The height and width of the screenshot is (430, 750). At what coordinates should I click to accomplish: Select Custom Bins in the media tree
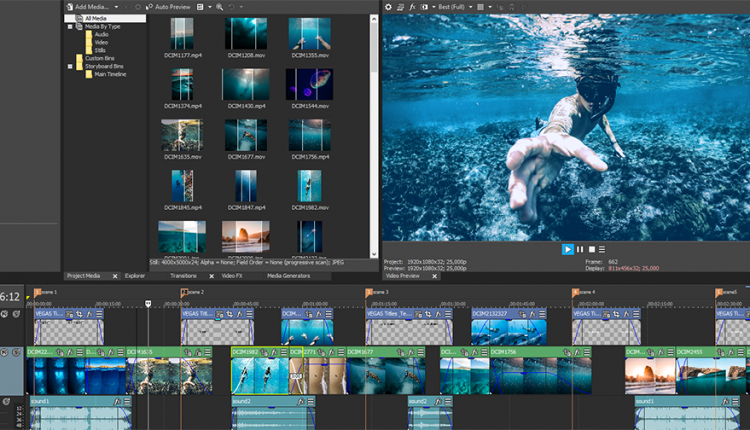pos(100,58)
